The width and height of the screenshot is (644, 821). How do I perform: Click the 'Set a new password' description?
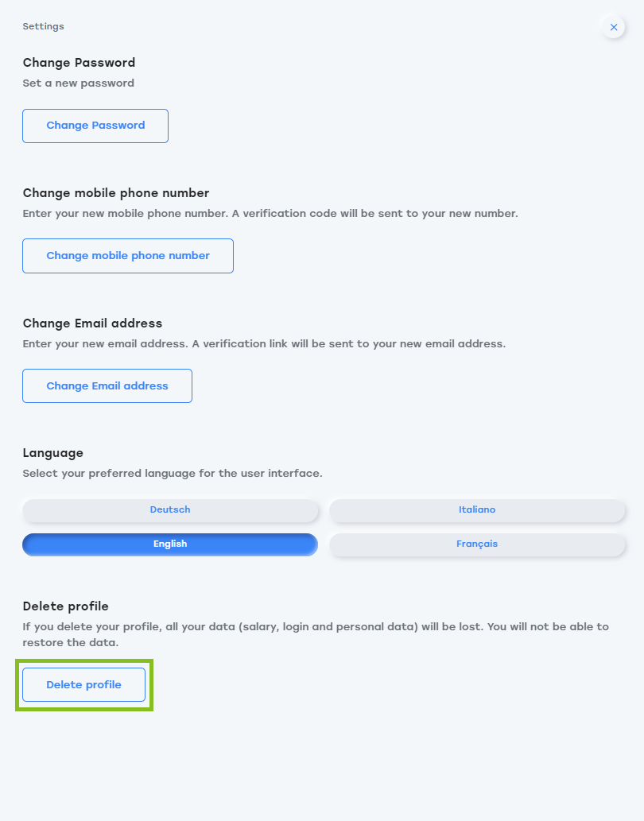(x=79, y=83)
